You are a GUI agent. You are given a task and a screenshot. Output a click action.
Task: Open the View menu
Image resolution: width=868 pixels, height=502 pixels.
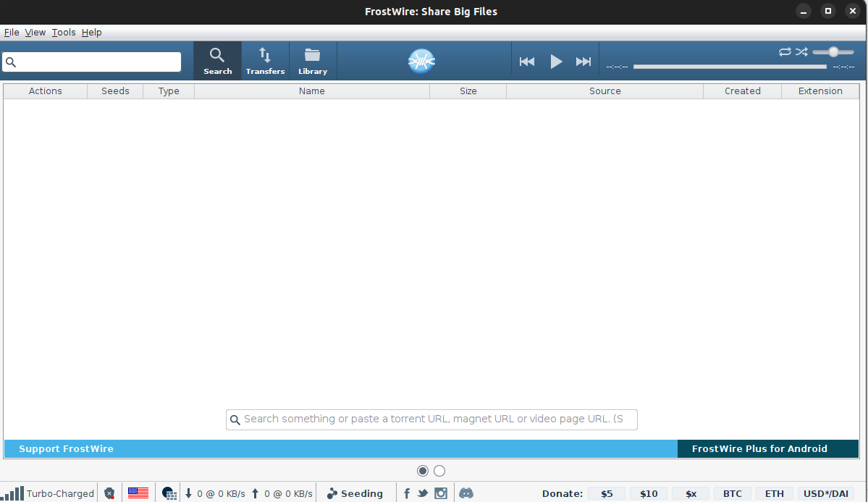coord(35,32)
